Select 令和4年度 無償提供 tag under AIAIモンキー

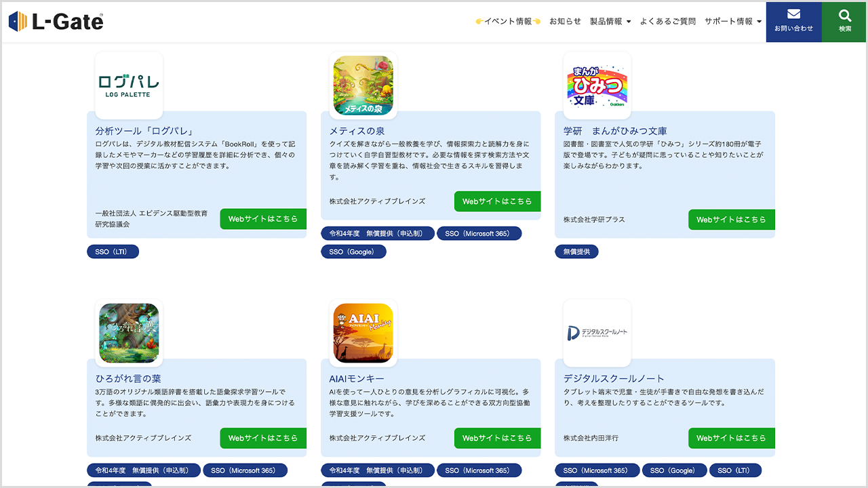tap(376, 470)
